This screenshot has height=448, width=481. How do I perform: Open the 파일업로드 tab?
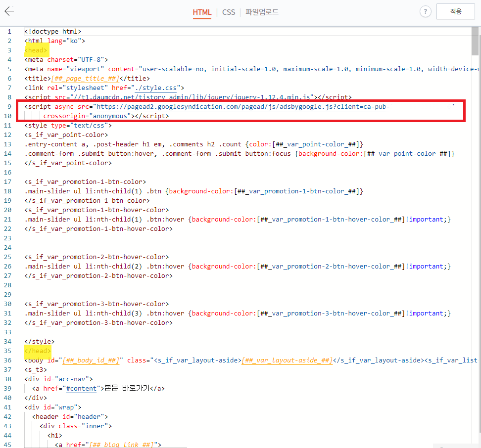coord(262,12)
